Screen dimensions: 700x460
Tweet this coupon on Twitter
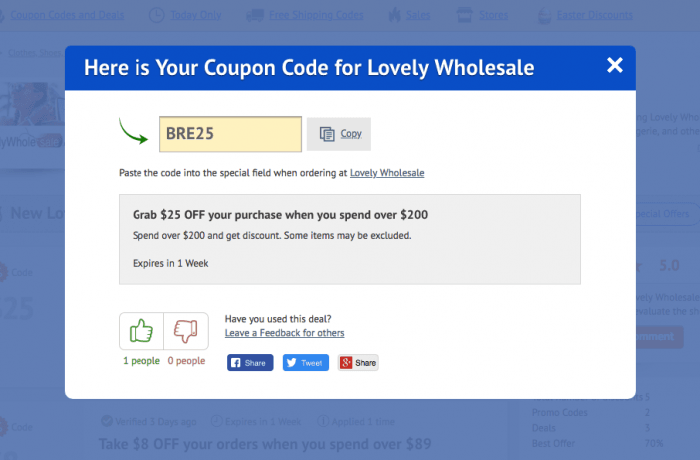click(x=304, y=363)
